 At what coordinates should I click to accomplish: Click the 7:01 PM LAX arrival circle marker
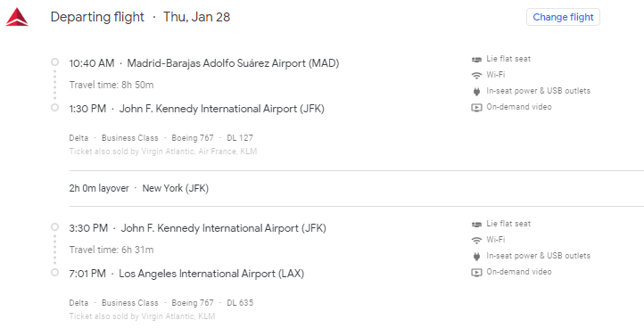pyautogui.click(x=54, y=272)
